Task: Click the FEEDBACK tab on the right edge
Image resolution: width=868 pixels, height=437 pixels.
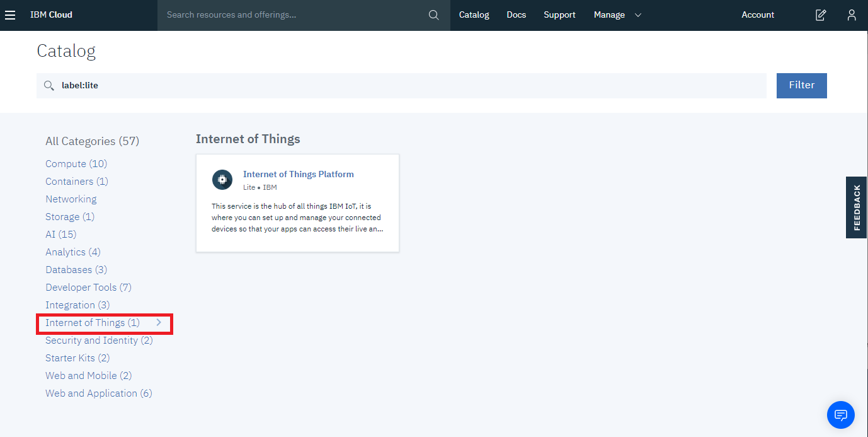Action: point(856,207)
